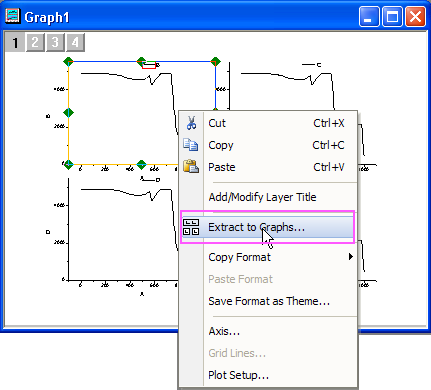
Task: Click the Graph1 window title icon
Action: tap(12, 16)
